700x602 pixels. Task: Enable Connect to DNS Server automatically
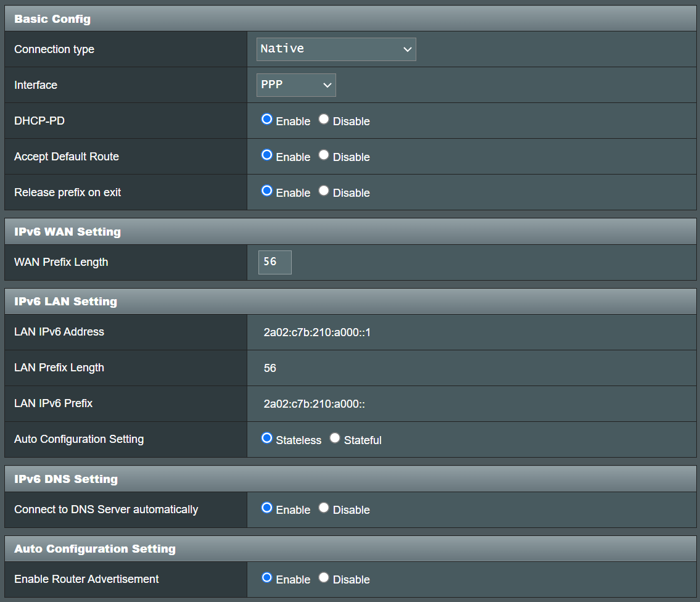click(x=266, y=508)
